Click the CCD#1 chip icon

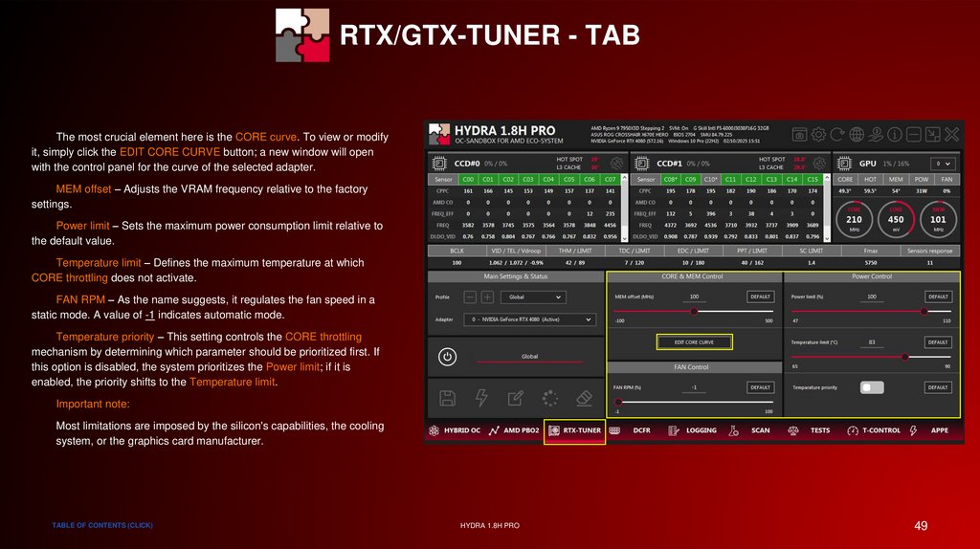[x=642, y=164]
